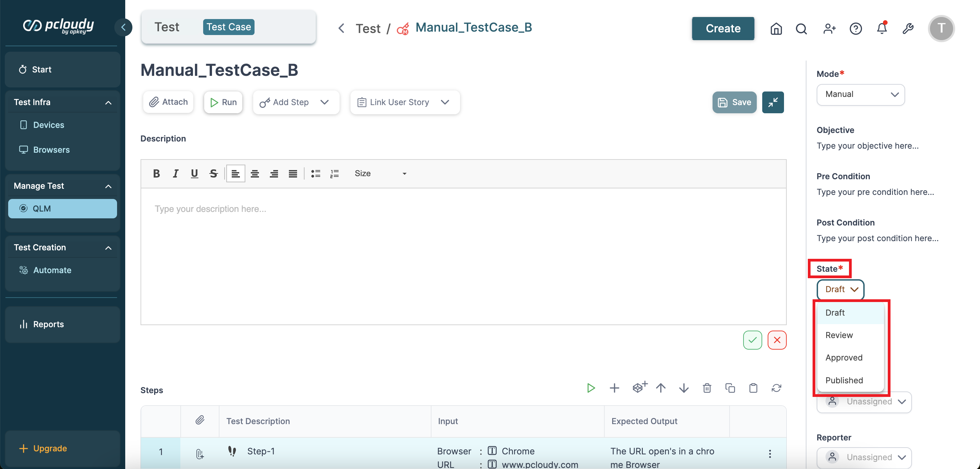Apply strikethrough formatting

[x=213, y=173]
